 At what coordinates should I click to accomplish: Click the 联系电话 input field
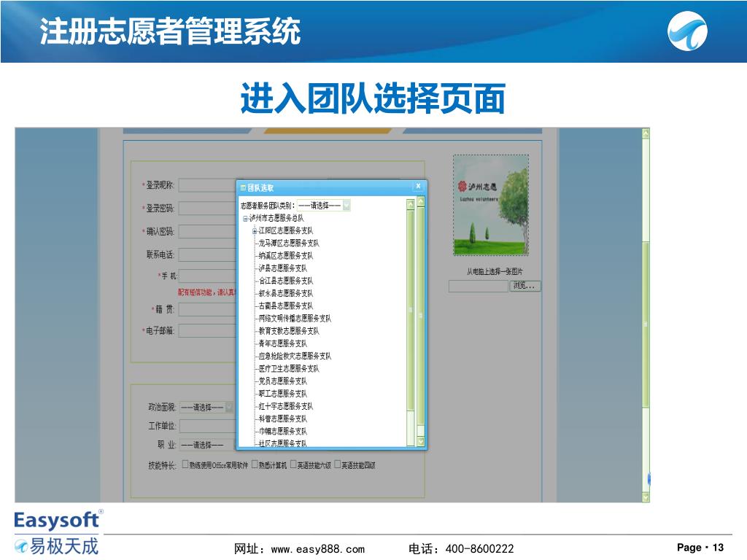(x=207, y=254)
